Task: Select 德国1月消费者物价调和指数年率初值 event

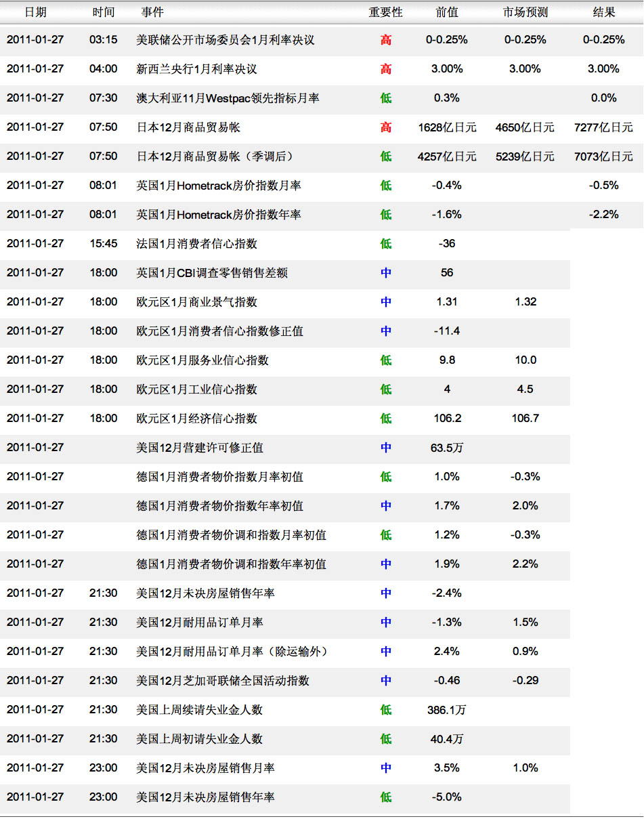Action: (x=232, y=564)
